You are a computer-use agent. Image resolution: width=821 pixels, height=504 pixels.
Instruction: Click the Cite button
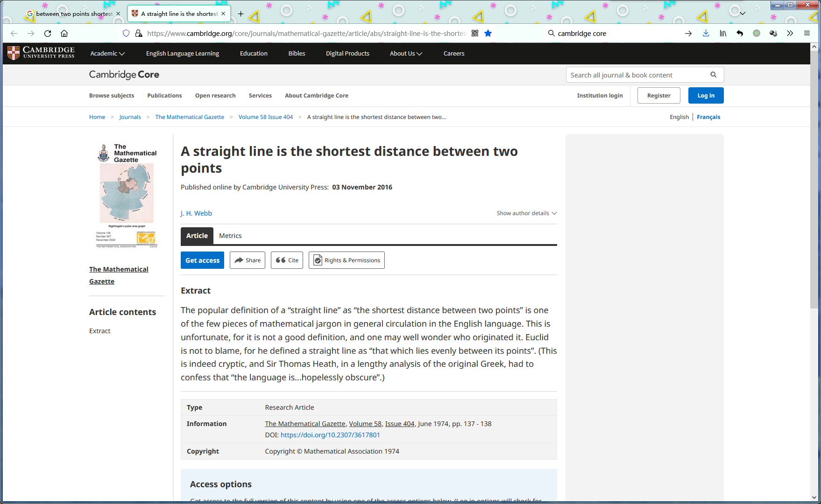pyautogui.click(x=287, y=260)
